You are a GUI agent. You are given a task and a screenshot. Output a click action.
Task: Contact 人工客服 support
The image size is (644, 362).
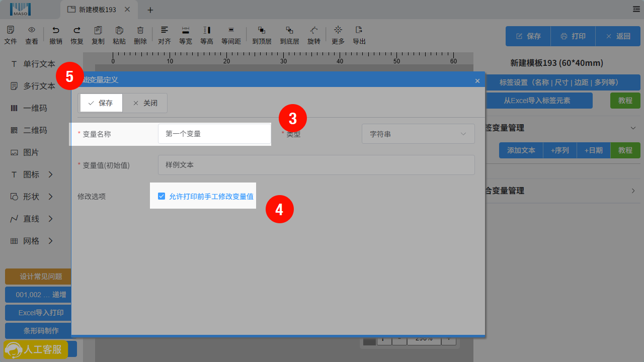click(x=36, y=349)
